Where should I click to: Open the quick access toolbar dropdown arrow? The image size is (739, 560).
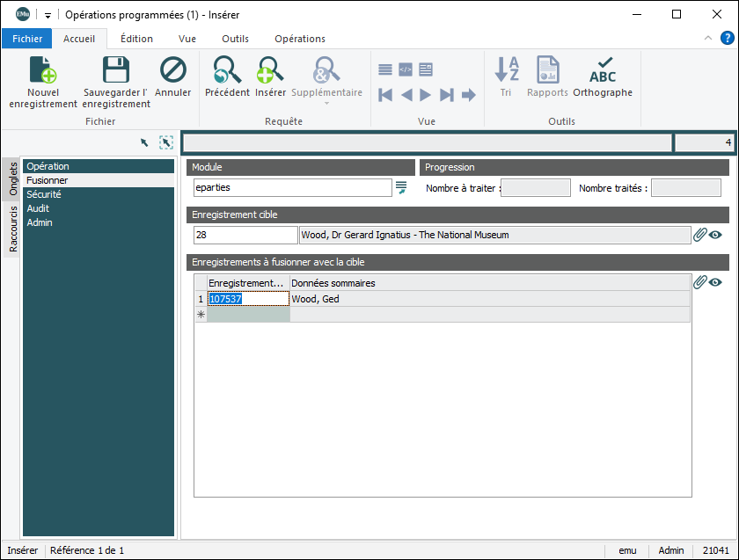48,15
